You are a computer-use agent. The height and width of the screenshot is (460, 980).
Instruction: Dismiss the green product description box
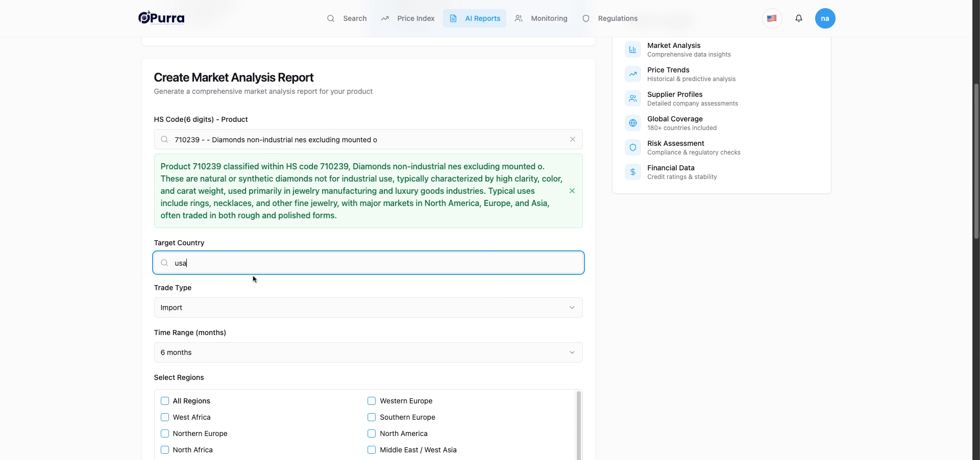(x=572, y=191)
